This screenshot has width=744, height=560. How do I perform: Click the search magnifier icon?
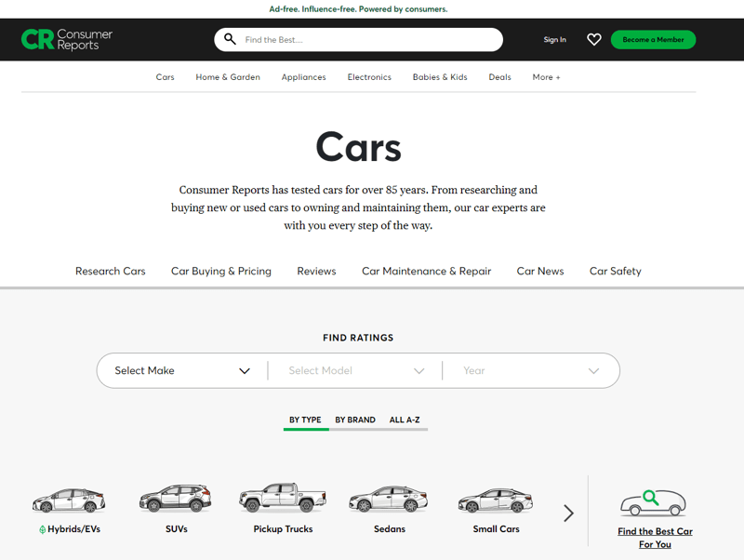point(230,39)
